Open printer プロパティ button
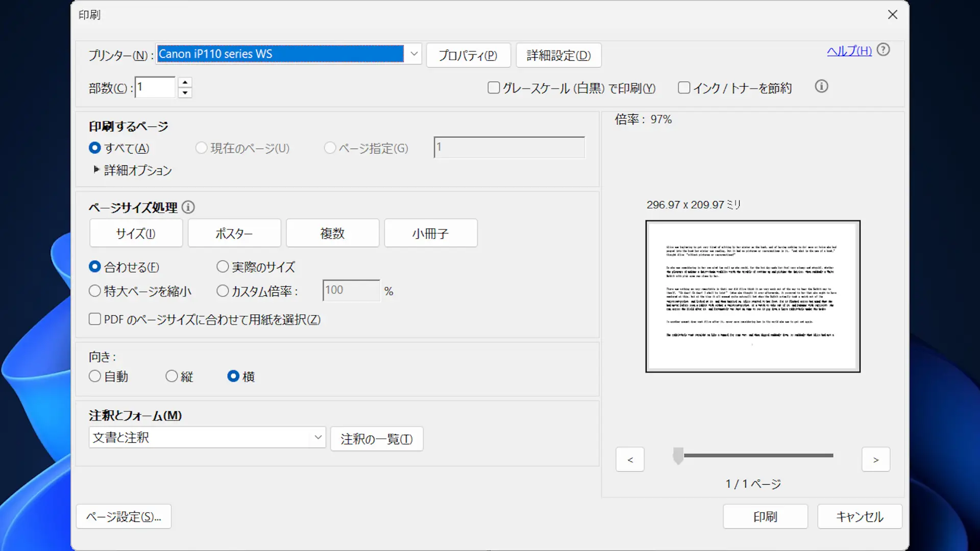 click(x=468, y=55)
